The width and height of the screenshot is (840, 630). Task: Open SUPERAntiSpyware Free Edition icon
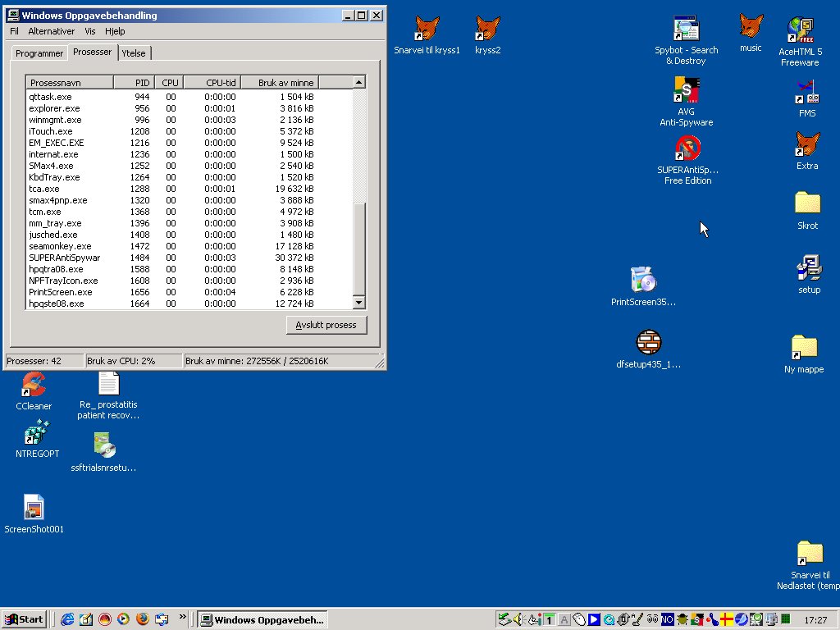point(688,160)
